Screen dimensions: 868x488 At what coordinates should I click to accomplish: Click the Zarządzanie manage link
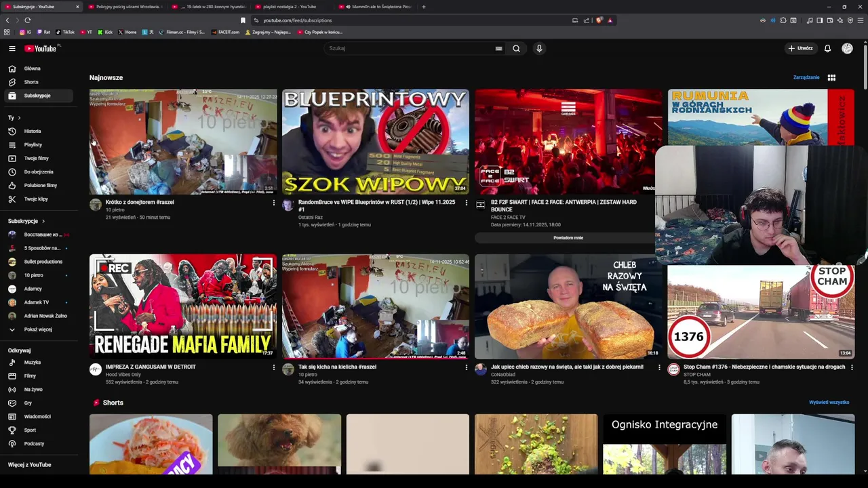point(806,77)
